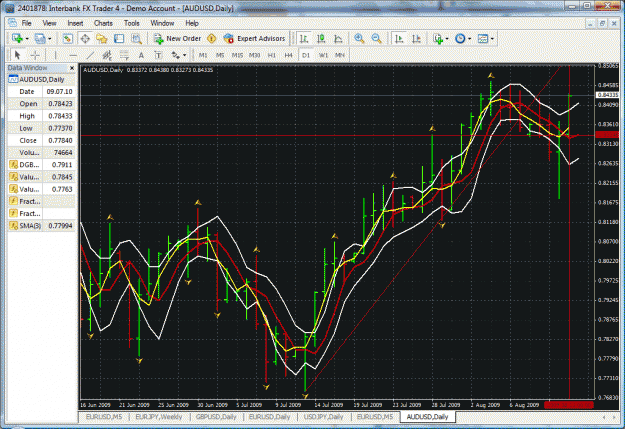The width and height of the screenshot is (625, 429).
Task: Click the Templates toolbar icon
Action: (x=483, y=39)
